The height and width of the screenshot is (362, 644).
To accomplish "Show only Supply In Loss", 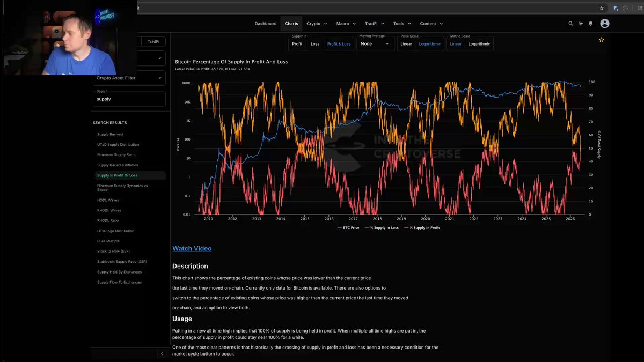I will click(x=315, y=44).
